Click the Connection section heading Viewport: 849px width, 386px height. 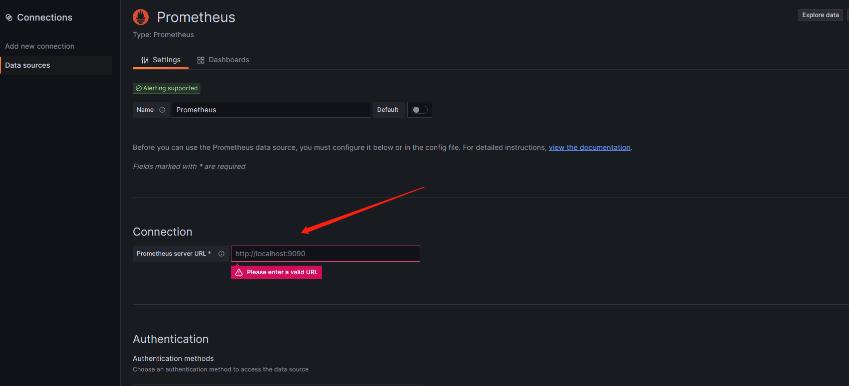pos(162,232)
